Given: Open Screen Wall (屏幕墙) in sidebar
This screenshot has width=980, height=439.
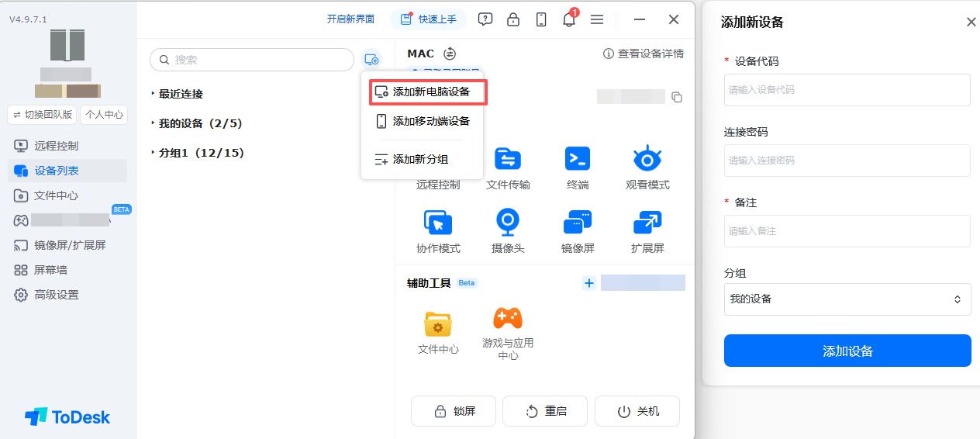Looking at the screenshot, I should (50, 270).
